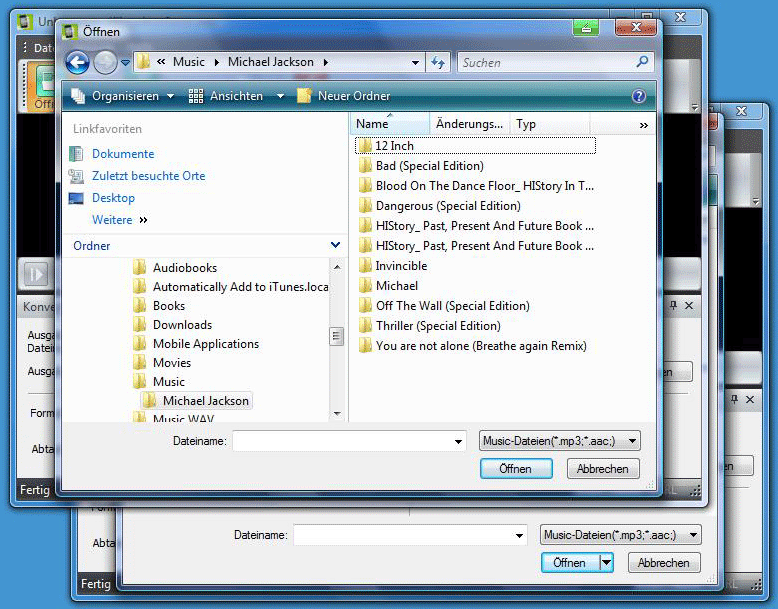This screenshot has height=609, width=778.
Task: Click the folder tree scroll up arrow
Action: pos(337,267)
